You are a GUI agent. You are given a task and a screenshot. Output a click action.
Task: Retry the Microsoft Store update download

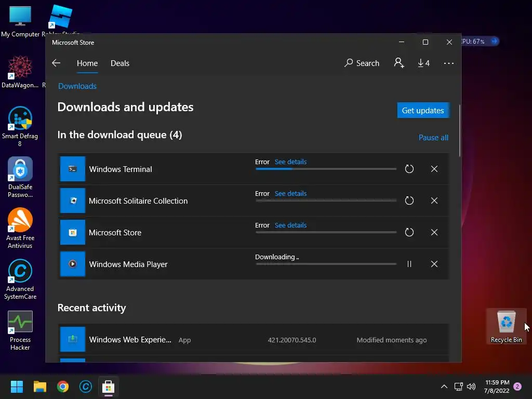(409, 232)
